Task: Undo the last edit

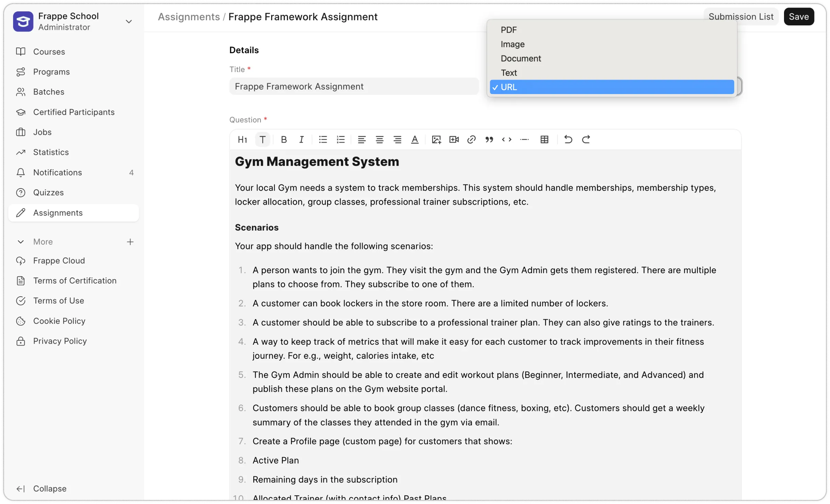Action: click(x=568, y=139)
